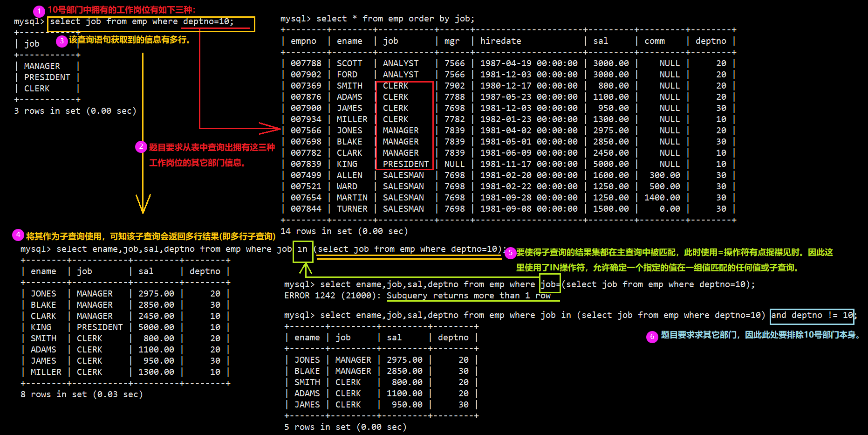The height and width of the screenshot is (435, 868).
Task: Click 'ERROR 1242 (21000)' text
Action: click(x=333, y=296)
